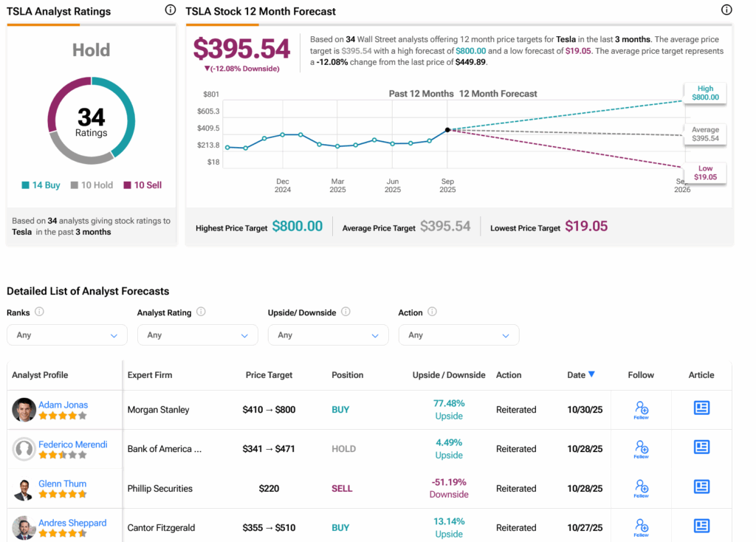756x542 pixels.
Task: Click the Price Target column header
Action: [x=269, y=375]
